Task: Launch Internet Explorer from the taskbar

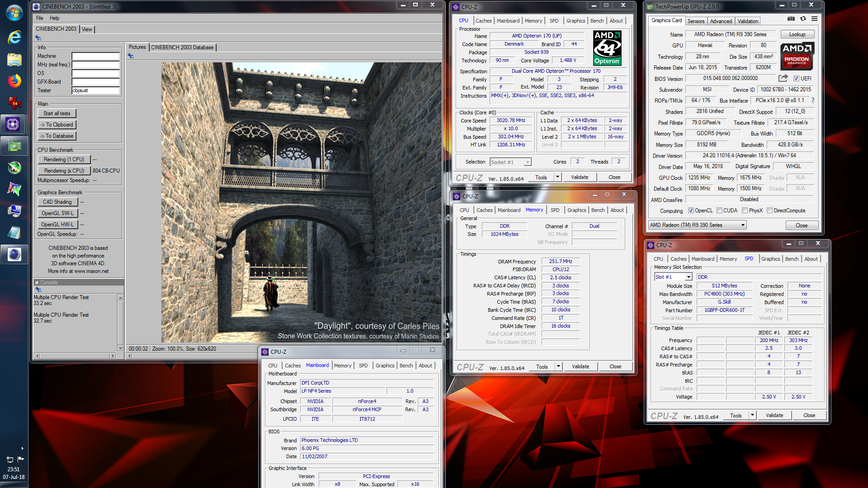Action: (x=14, y=37)
